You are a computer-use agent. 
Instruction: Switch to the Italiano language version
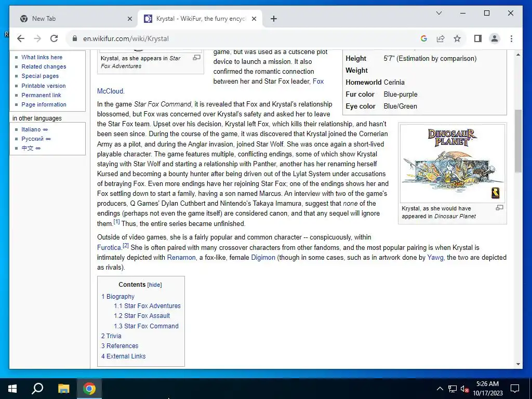click(x=31, y=129)
